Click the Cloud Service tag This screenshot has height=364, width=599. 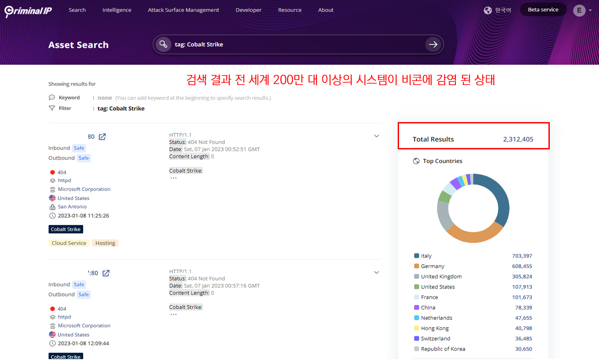tap(69, 243)
